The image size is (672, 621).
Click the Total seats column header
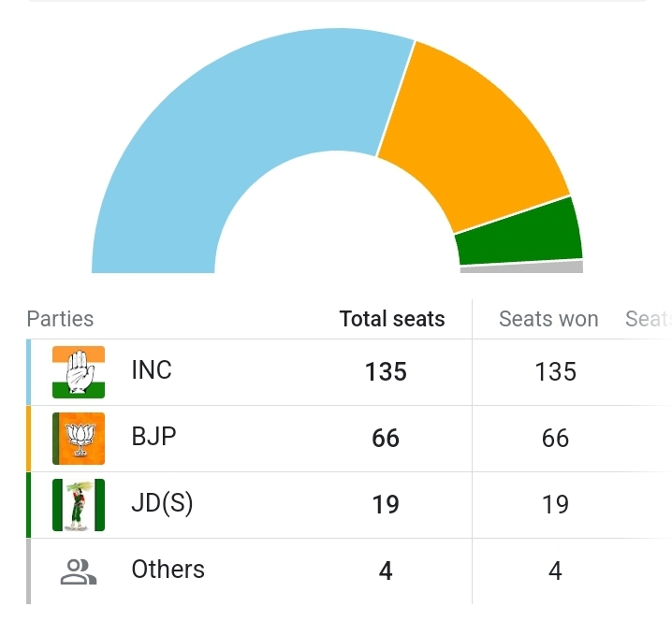(392, 319)
